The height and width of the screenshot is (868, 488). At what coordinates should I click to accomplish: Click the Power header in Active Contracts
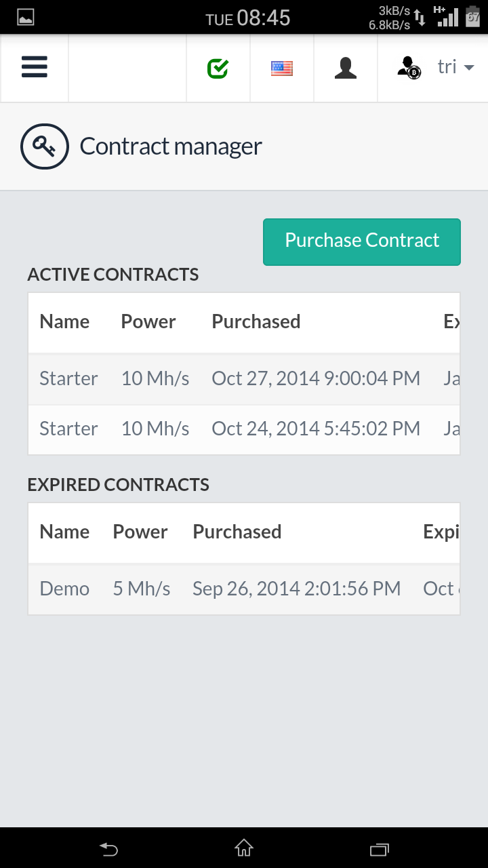click(x=148, y=321)
